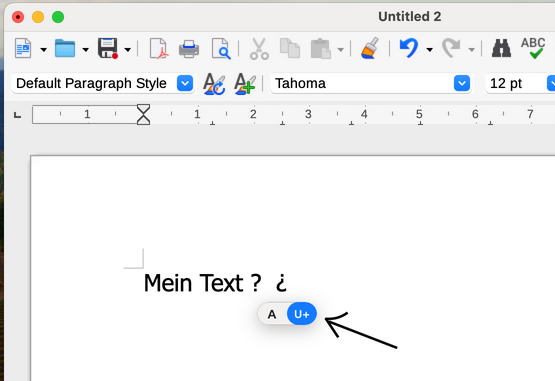This screenshot has height=381, width=555.
Task: Expand the Save options arrow
Action: (128, 50)
